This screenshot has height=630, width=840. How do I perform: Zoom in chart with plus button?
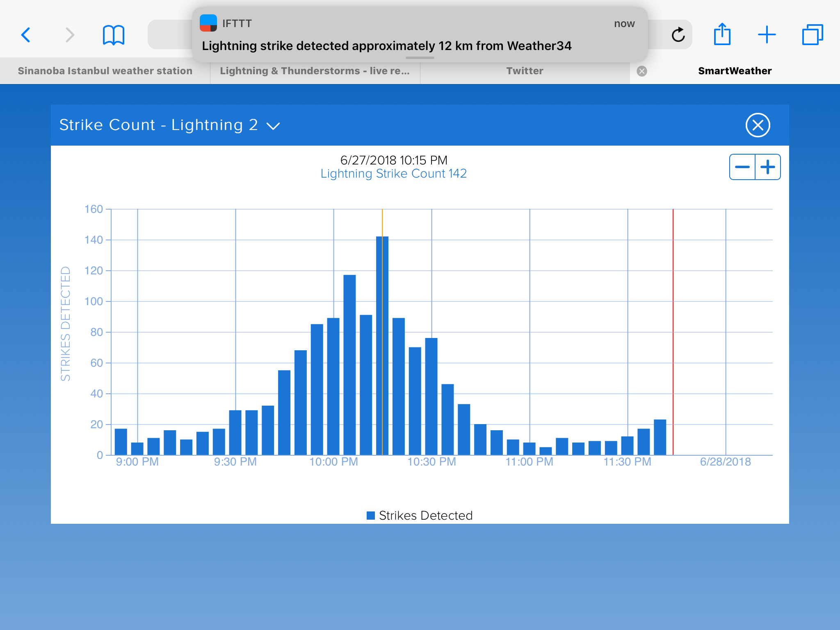click(x=768, y=167)
